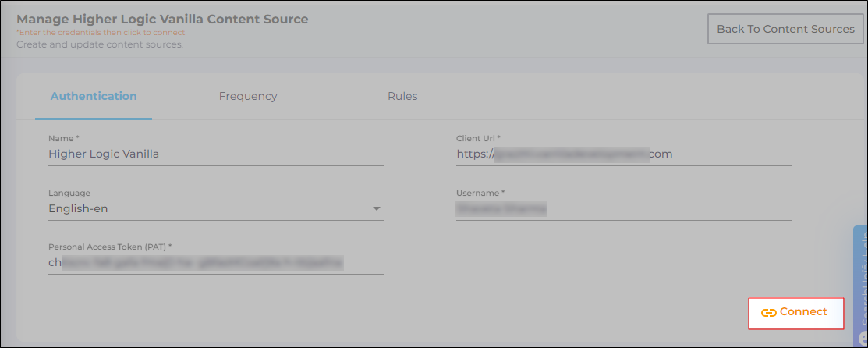Image resolution: width=868 pixels, height=348 pixels.
Task: Click the 'Create and update content sources' subtitle
Action: pyautogui.click(x=99, y=44)
